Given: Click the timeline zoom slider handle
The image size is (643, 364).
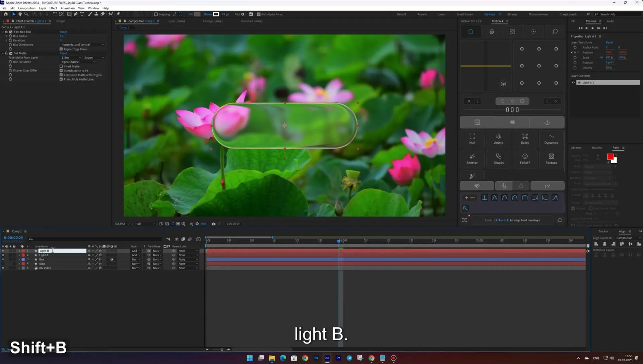Looking at the screenshot, I should click(x=222, y=350).
